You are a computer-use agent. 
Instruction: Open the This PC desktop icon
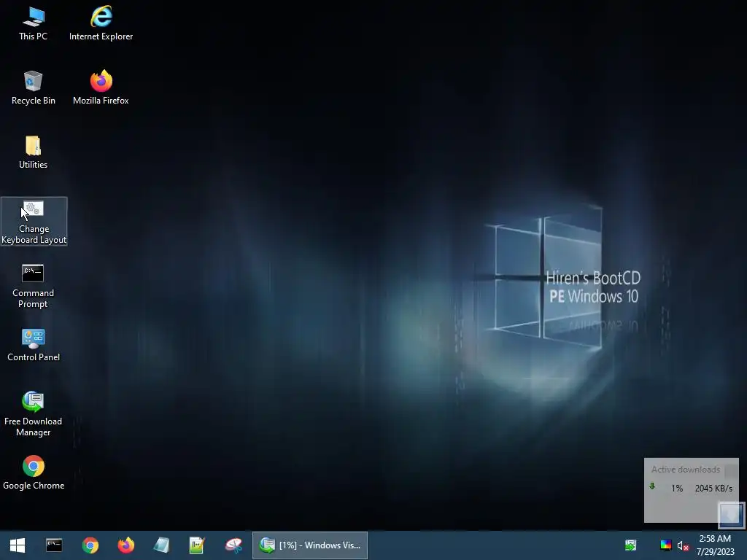(33, 23)
